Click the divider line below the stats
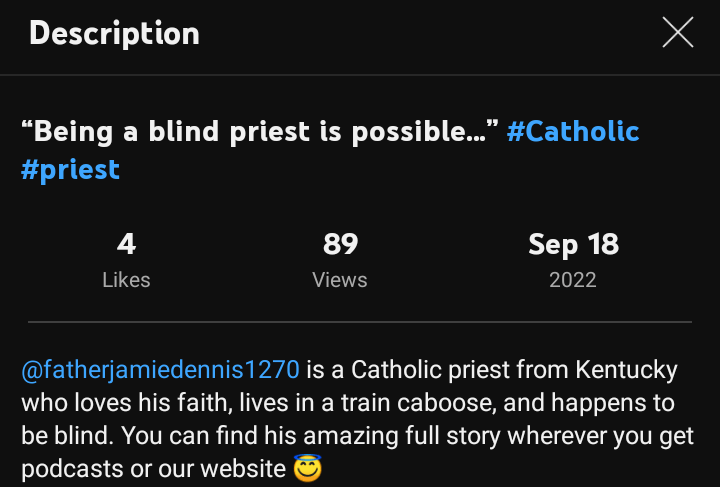 (360, 323)
